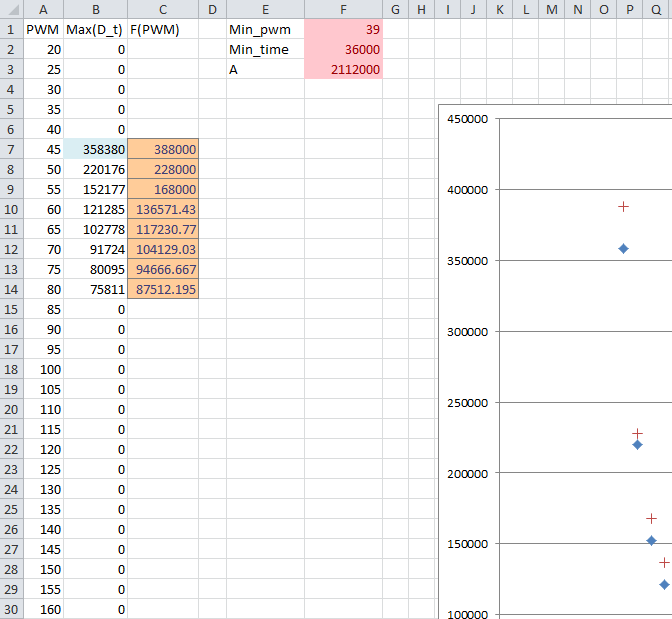Select pink cell with value 2112000

click(343, 69)
